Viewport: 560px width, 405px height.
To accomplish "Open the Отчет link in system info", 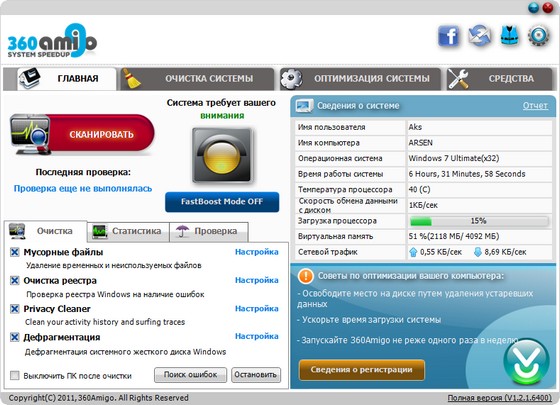I will coord(535,105).
